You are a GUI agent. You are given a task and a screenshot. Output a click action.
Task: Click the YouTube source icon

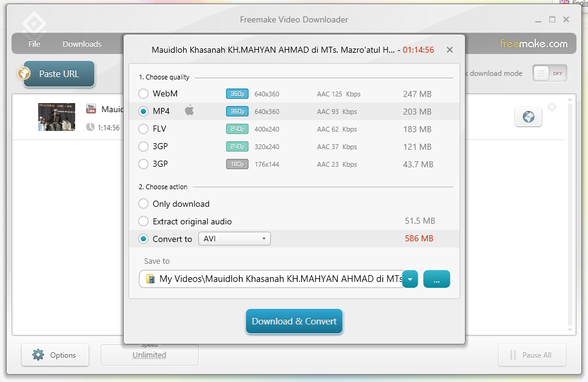(91, 109)
